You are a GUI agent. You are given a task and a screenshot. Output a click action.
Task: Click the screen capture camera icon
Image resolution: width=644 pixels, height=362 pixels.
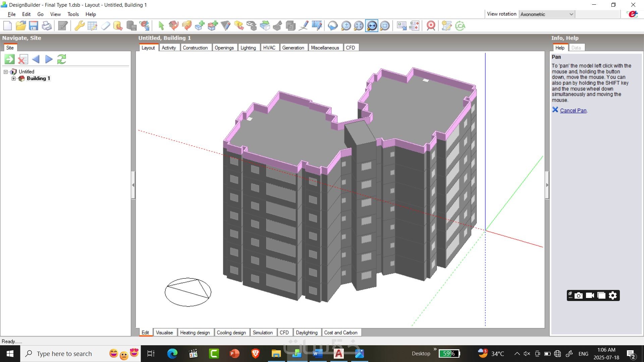pyautogui.click(x=579, y=296)
